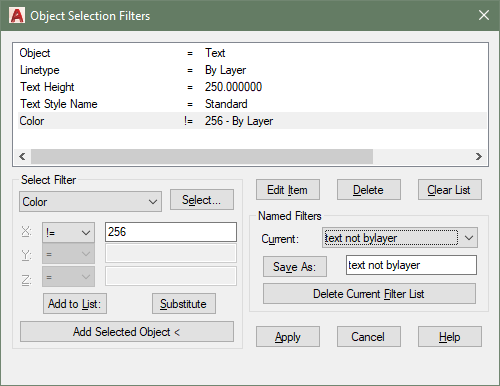Click the Substitute button
The height and width of the screenshot is (386, 500).
[184, 304]
